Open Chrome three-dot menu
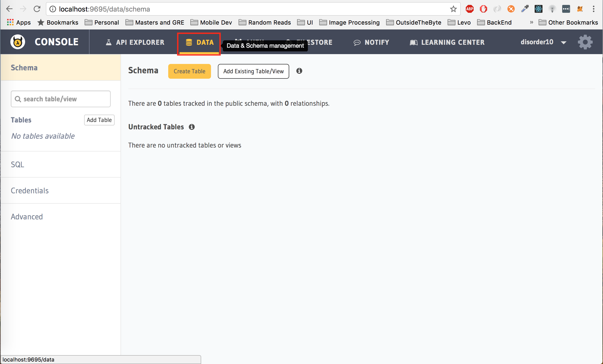This screenshot has width=603, height=364. tap(593, 9)
